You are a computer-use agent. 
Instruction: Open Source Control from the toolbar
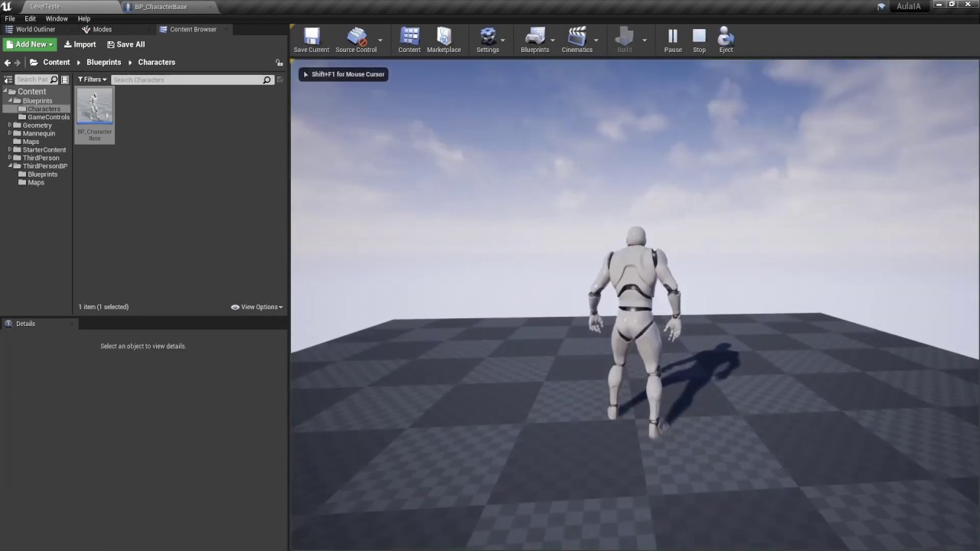point(356,40)
